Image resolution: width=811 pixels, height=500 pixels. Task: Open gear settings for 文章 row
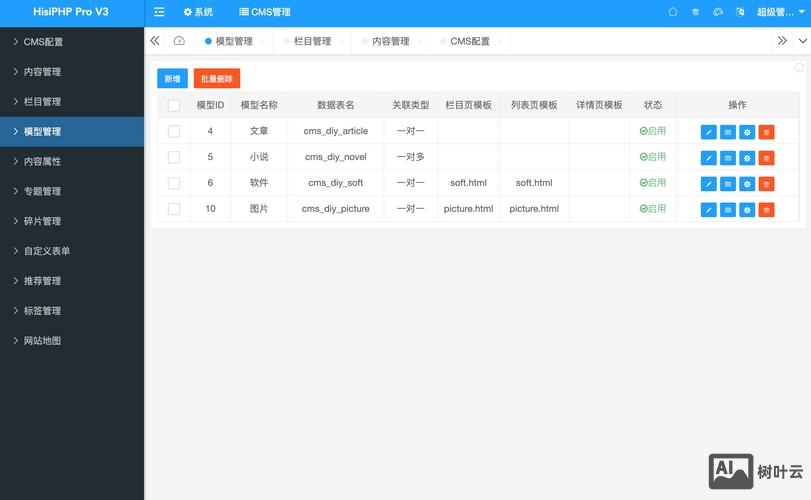point(747,132)
